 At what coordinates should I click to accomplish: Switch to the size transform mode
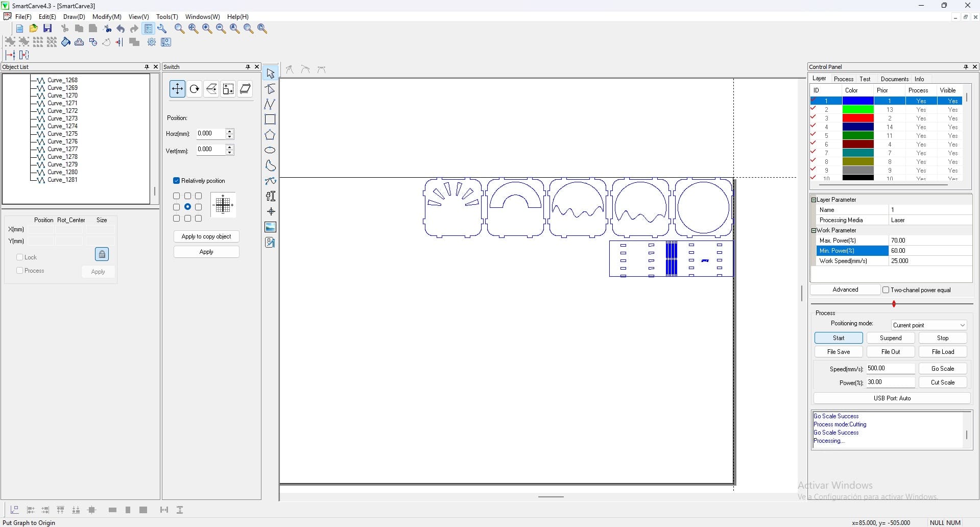pos(228,89)
